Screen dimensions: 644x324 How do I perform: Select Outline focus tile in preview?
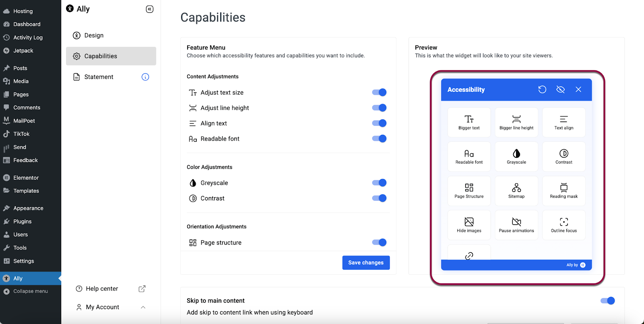pos(564,225)
